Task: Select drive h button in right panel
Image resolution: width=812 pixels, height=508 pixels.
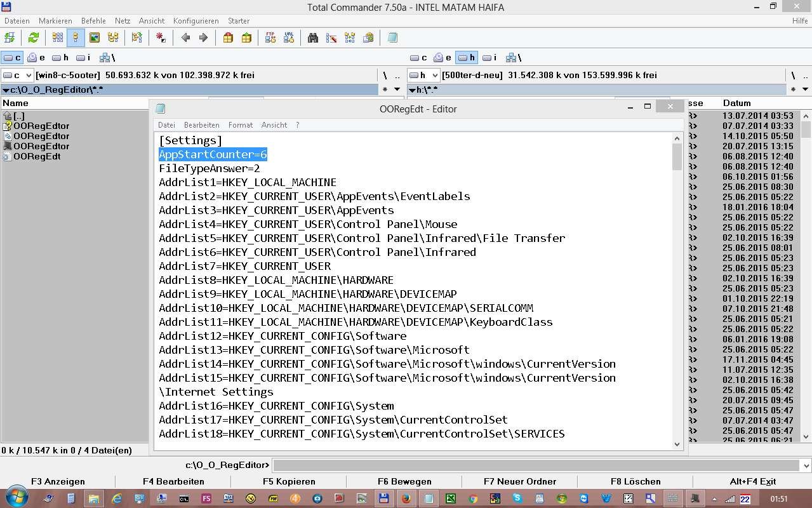Action: 467,58
